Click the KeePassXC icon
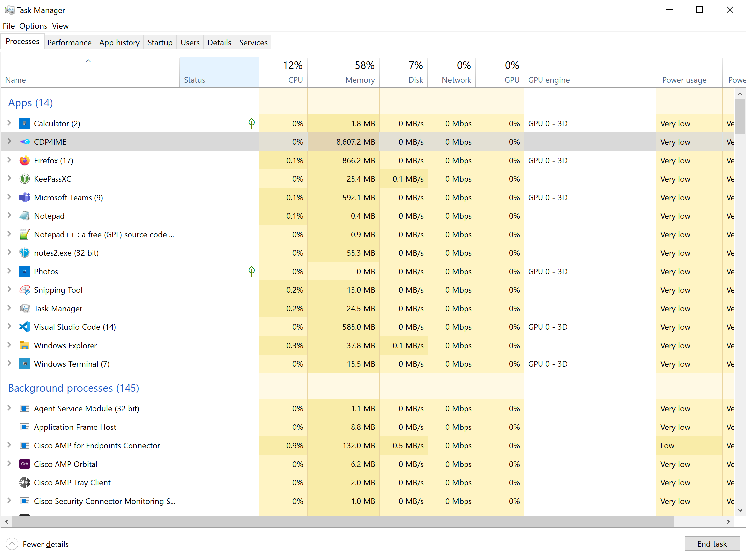Viewport: 746px width, 560px height. [x=25, y=179]
